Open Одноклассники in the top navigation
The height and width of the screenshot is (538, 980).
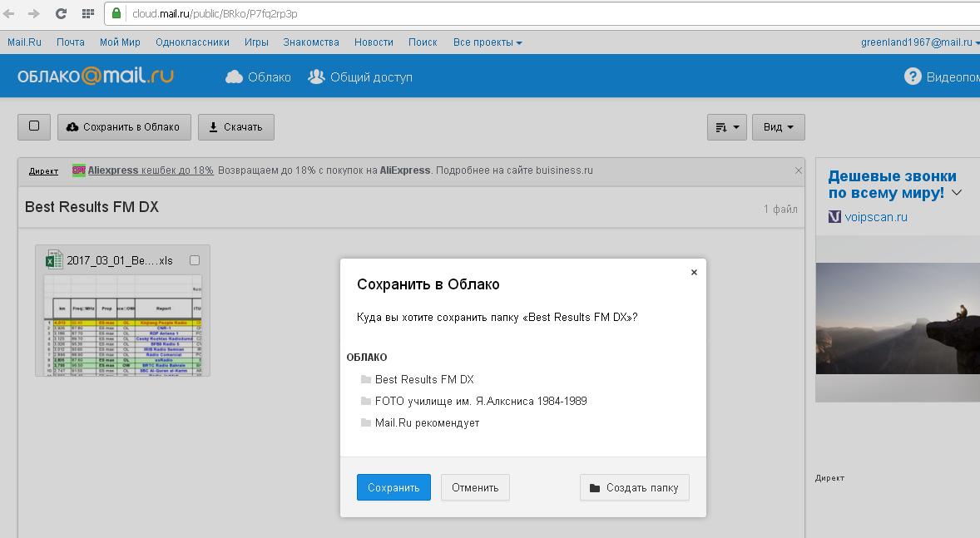pyautogui.click(x=192, y=42)
